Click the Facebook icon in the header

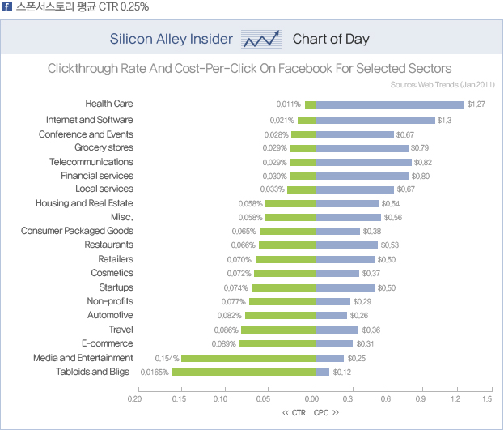click(8, 7)
